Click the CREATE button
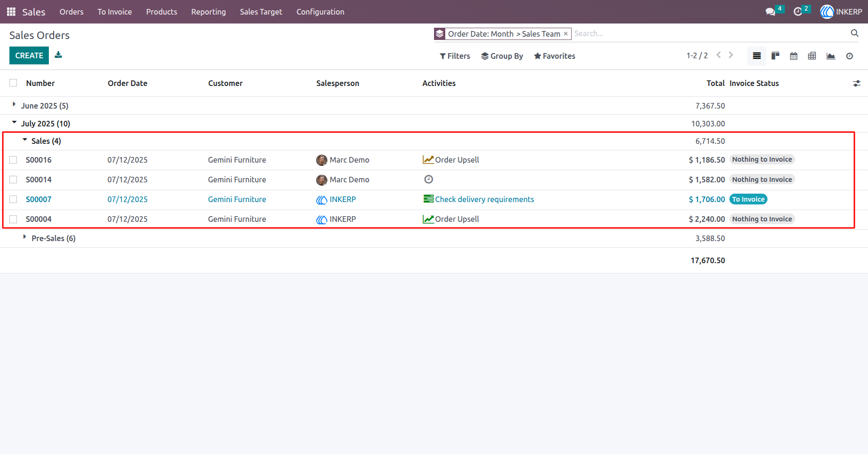This screenshot has height=454, width=868. coord(29,55)
